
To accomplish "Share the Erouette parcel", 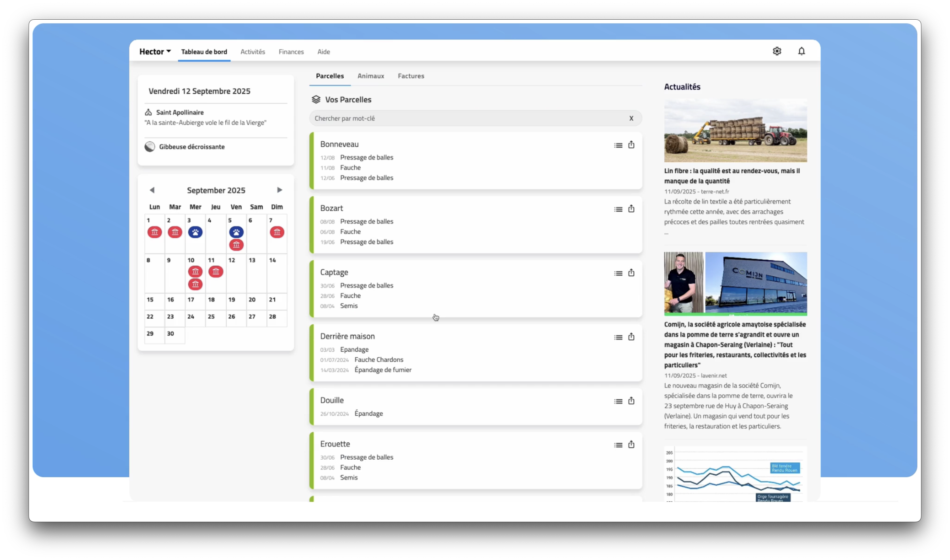I will point(631,445).
